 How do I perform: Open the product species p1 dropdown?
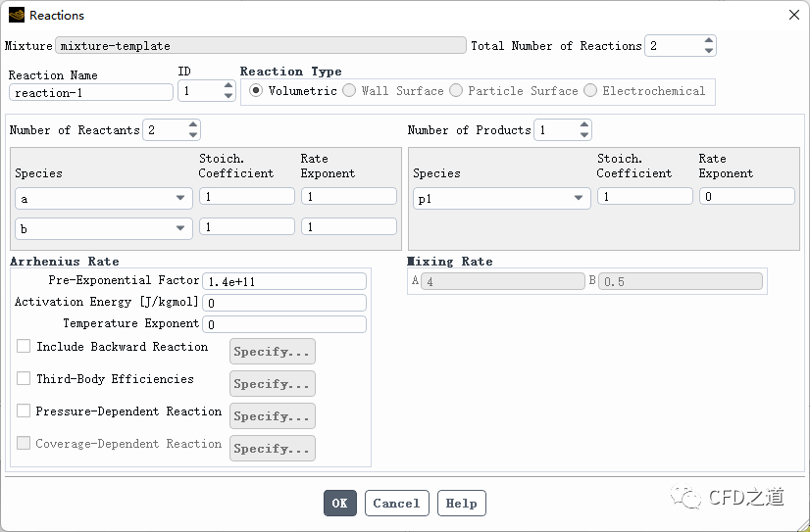pos(500,198)
